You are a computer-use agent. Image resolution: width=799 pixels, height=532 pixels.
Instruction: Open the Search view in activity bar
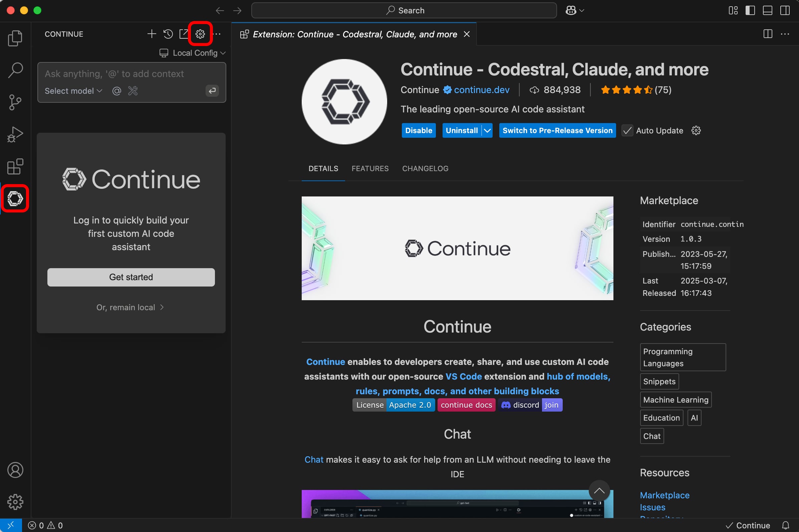15,70
